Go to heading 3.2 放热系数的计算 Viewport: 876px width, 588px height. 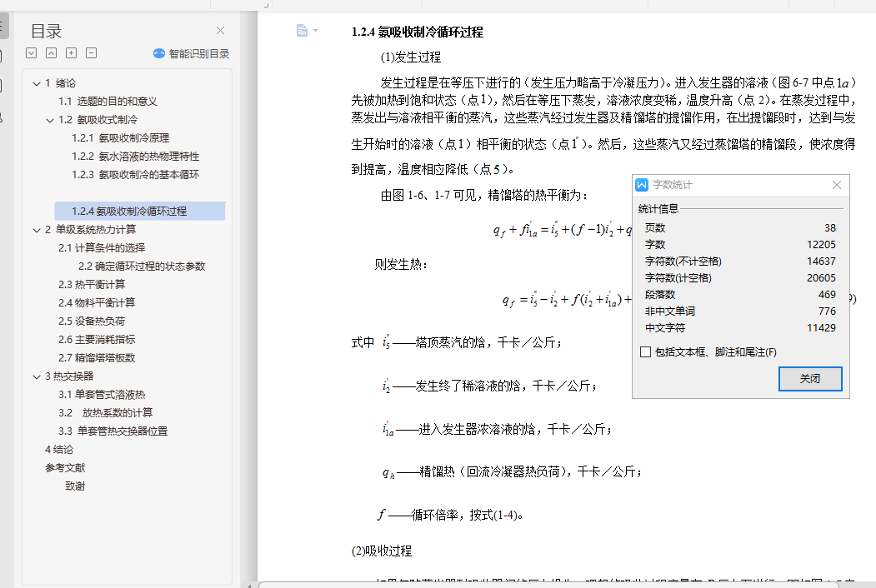tap(106, 412)
